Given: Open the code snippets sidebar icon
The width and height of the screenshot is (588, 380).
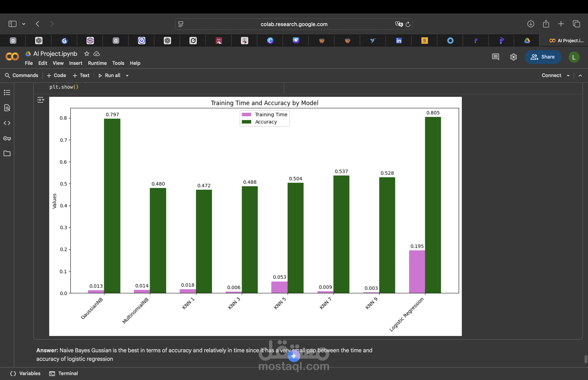Looking at the screenshot, I should coord(7,123).
